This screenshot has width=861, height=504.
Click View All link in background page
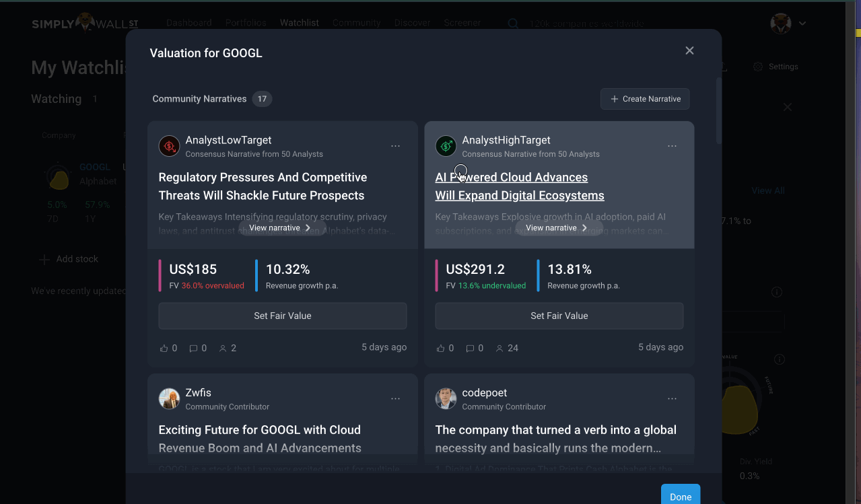tap(768, 190)
